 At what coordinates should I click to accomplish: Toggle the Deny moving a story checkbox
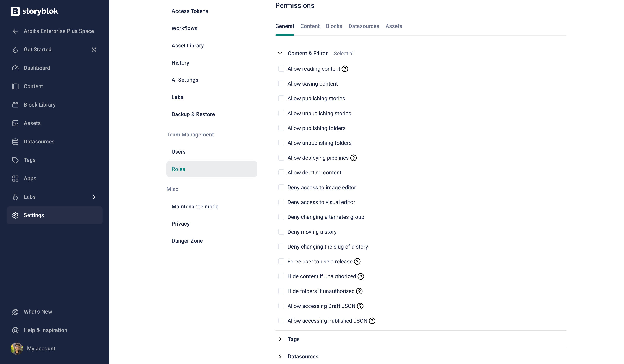[281, 232]
